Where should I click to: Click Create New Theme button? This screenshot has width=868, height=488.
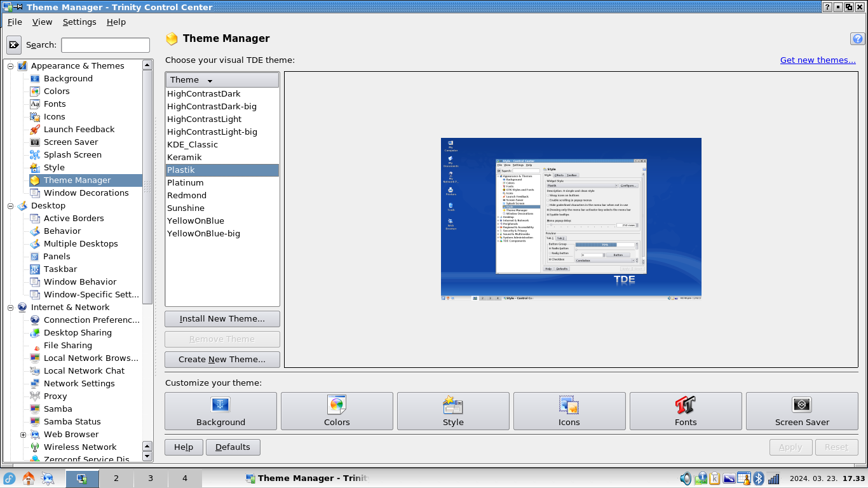(x=222, y=360)
